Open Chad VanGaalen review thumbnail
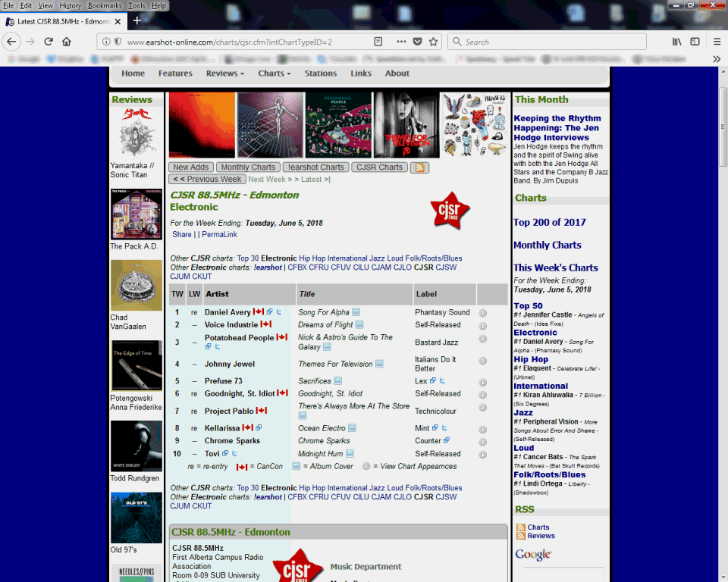Viewport: 728px width, 582px height. pos(136,286)
